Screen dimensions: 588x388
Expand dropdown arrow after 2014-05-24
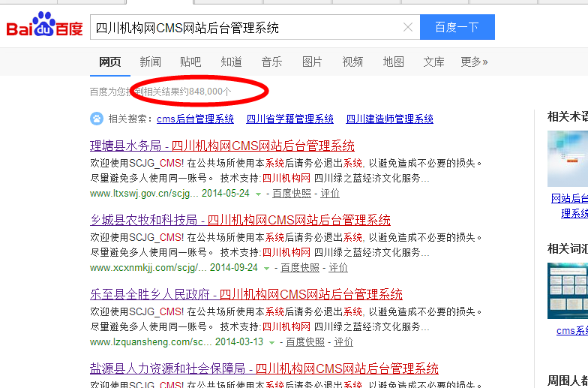(258, 194)
